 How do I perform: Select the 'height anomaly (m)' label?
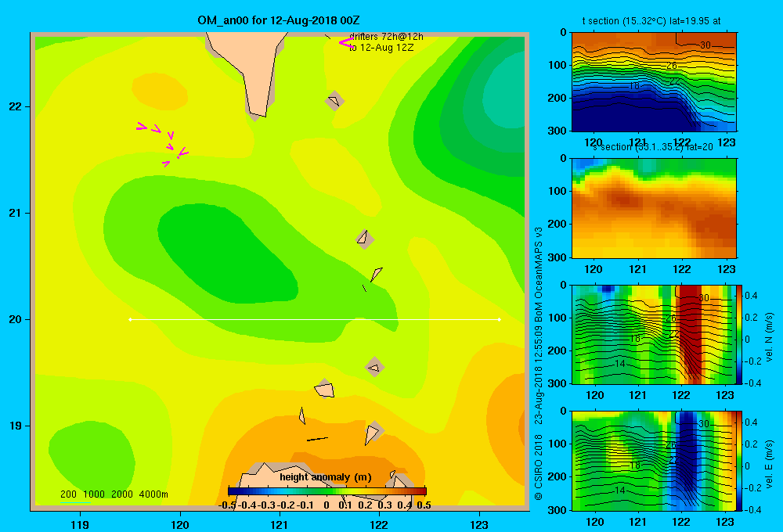(326, 477)
